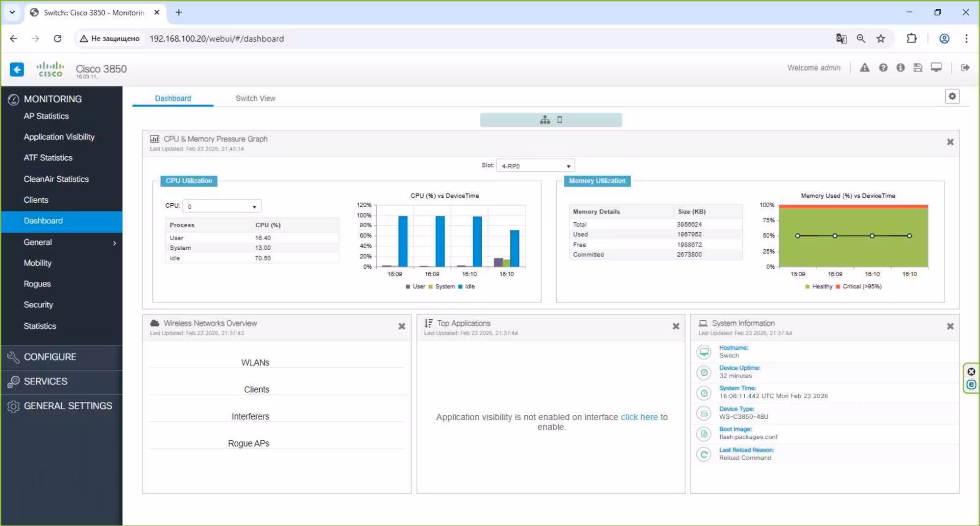
Task: Click the information circle icon in header
Action: (x=901, y=68)
